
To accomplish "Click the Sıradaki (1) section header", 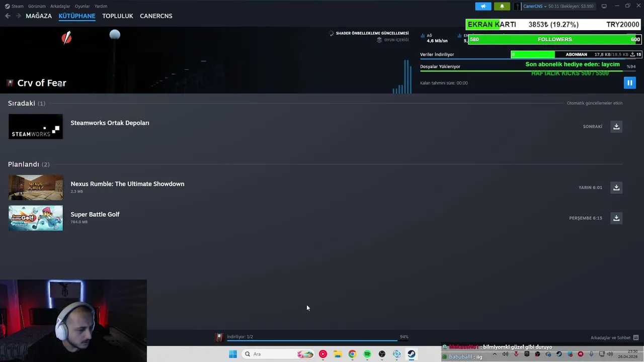I will tap(27, 103).
